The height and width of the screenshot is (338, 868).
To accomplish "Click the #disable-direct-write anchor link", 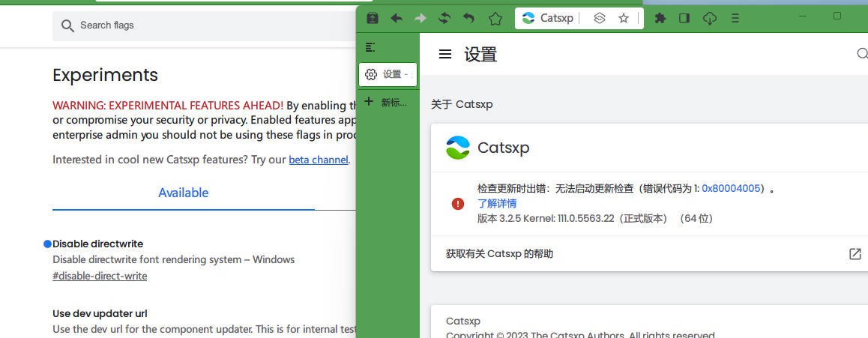I will tap(100, 276).
